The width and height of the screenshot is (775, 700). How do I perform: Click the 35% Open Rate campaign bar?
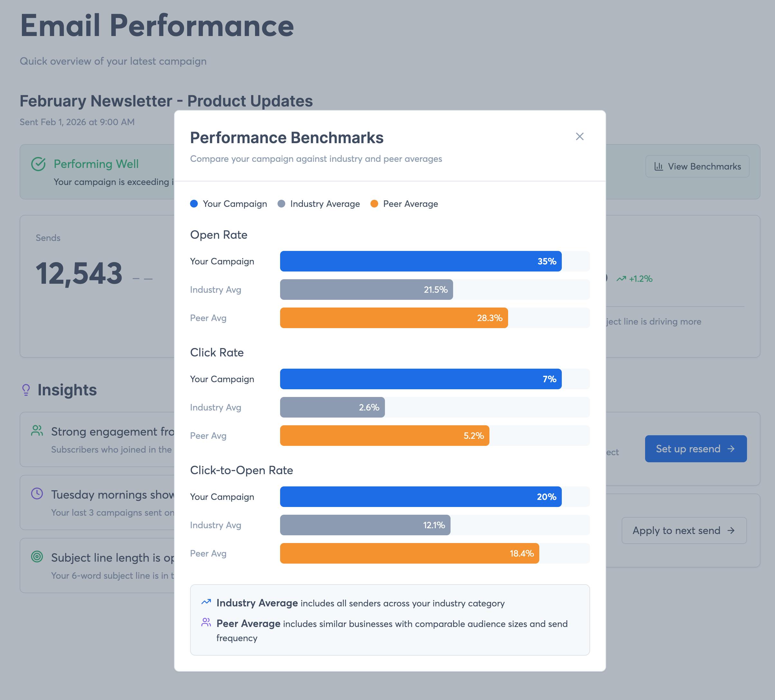pos(421,262)
